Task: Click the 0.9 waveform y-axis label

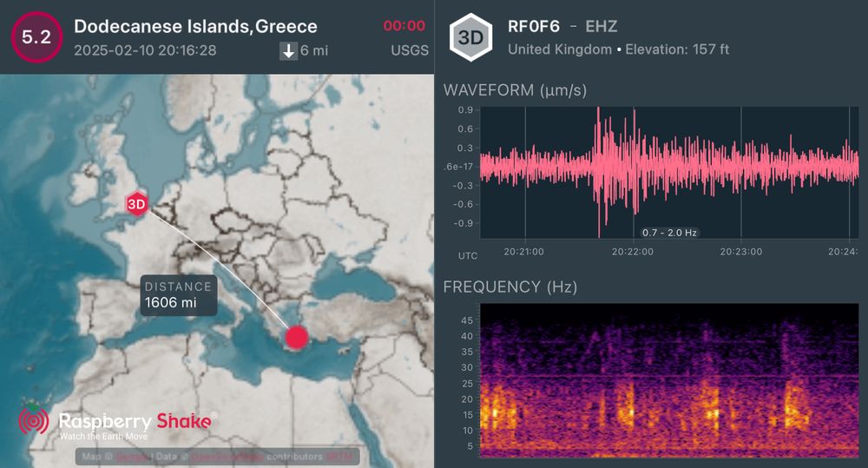Action: [465, 109]
